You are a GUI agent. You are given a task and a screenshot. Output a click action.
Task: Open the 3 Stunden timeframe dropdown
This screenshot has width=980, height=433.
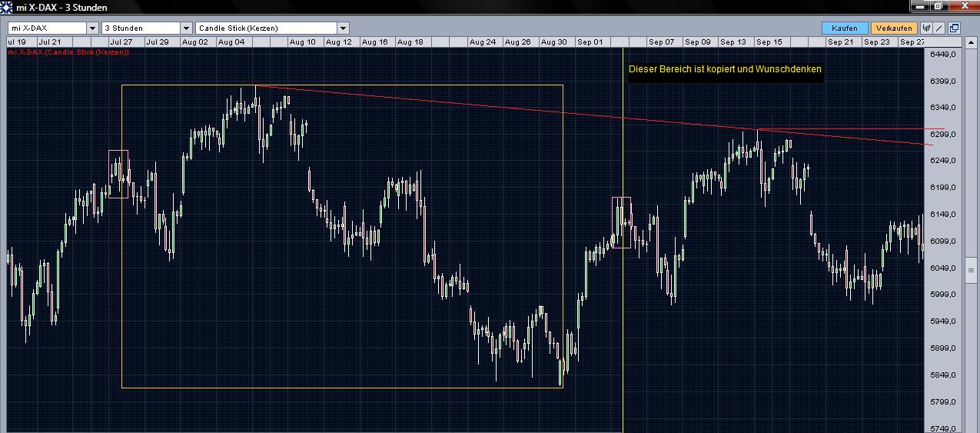point(185,28)
